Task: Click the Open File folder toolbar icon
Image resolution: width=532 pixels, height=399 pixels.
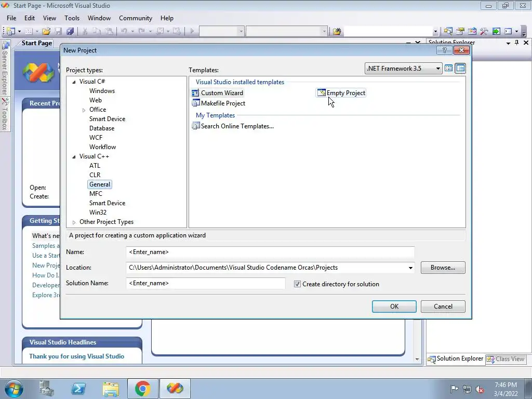Action: tap(46, 31)
